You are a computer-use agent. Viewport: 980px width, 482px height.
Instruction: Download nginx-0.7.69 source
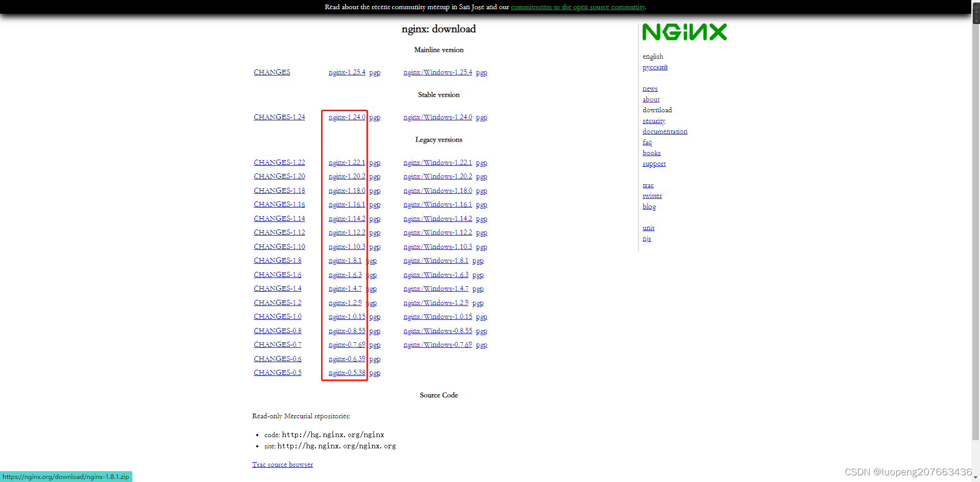pos(347,345)
